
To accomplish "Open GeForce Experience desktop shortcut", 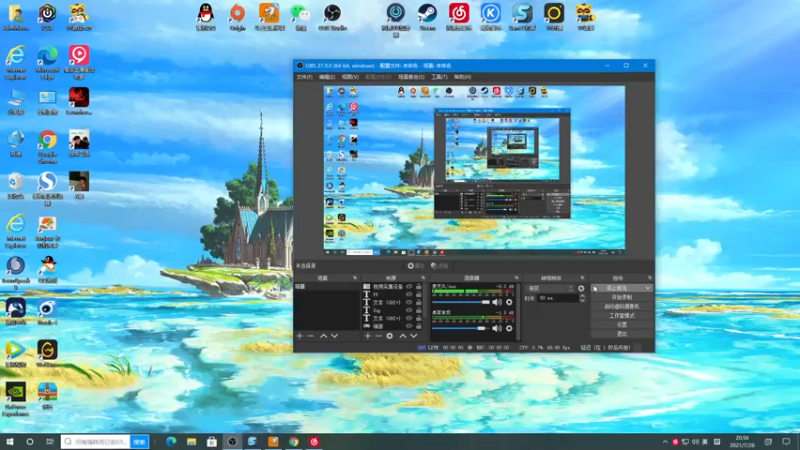I will click(16, 399).
